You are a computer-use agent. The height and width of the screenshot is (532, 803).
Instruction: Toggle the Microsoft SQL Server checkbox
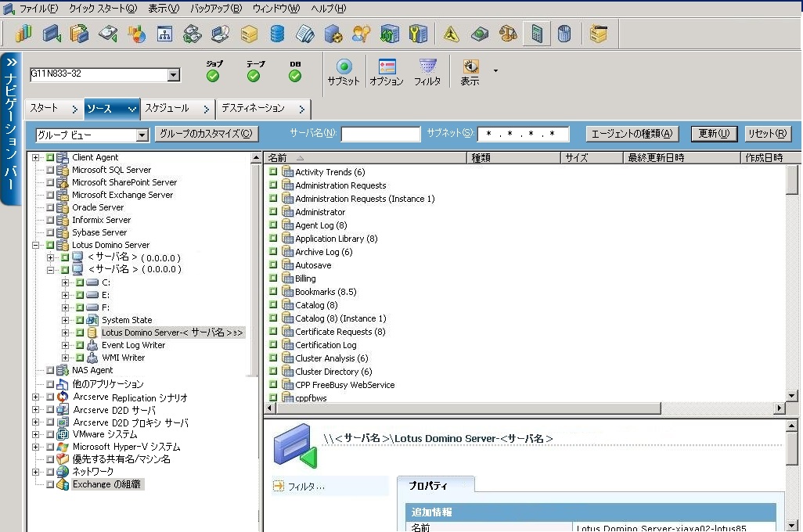pyautogui.click(x=50, y=170)
